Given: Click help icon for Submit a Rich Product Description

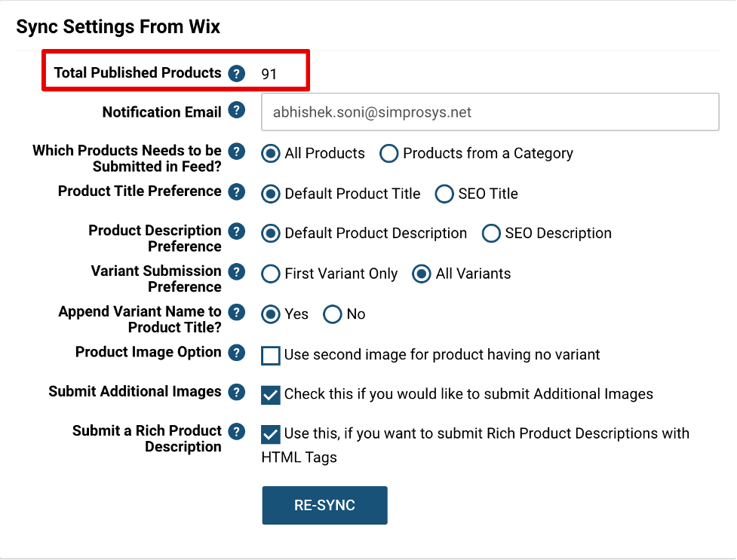Looking at the screenshot, I should pyautogui.click(x=236, y=431).
